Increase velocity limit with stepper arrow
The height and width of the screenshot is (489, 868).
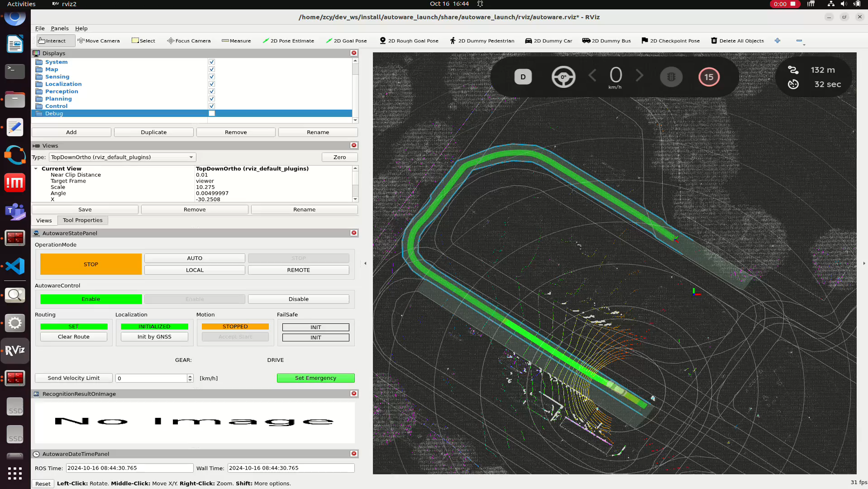point(190,376)
